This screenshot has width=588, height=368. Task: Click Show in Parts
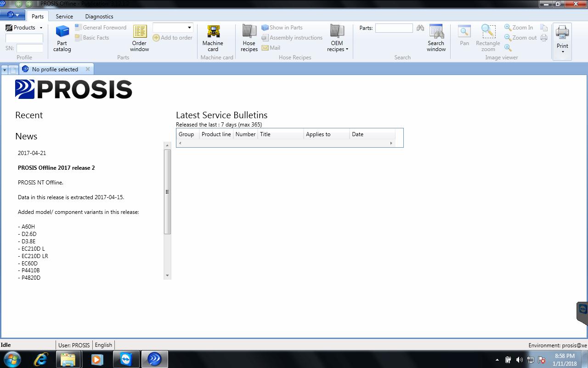tap(282, 28)
